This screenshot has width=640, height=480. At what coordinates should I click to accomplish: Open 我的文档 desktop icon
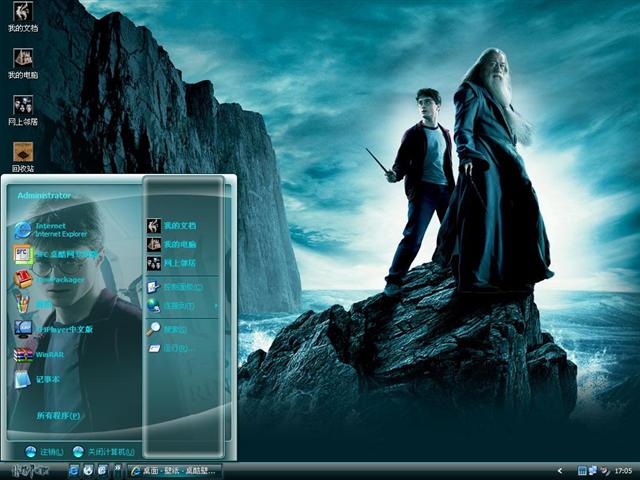[22, 17]
